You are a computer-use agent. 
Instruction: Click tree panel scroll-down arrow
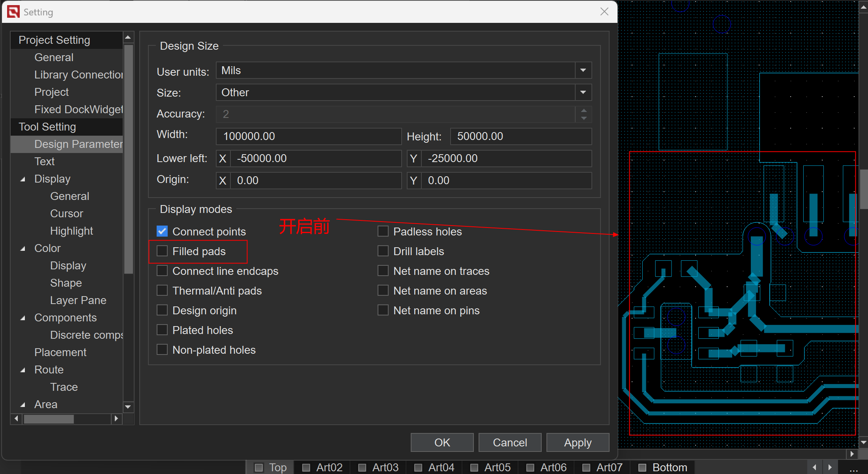128,407
